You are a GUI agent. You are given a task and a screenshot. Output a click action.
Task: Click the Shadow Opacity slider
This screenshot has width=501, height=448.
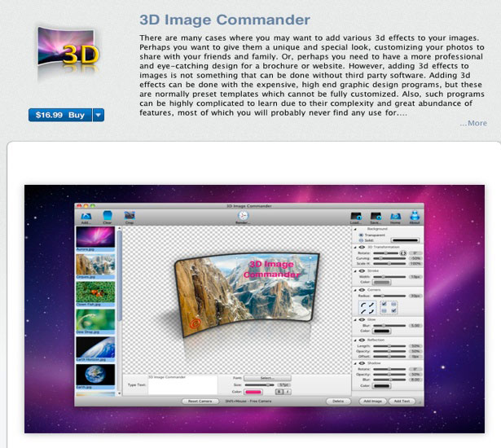(x=389, y=374)
